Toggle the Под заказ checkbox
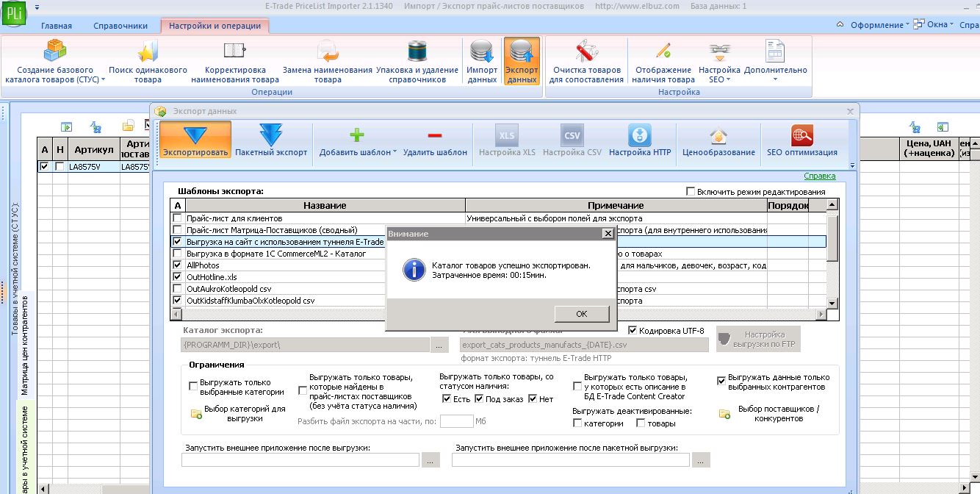This screenshot has height=494, width=980. (479, 399)
